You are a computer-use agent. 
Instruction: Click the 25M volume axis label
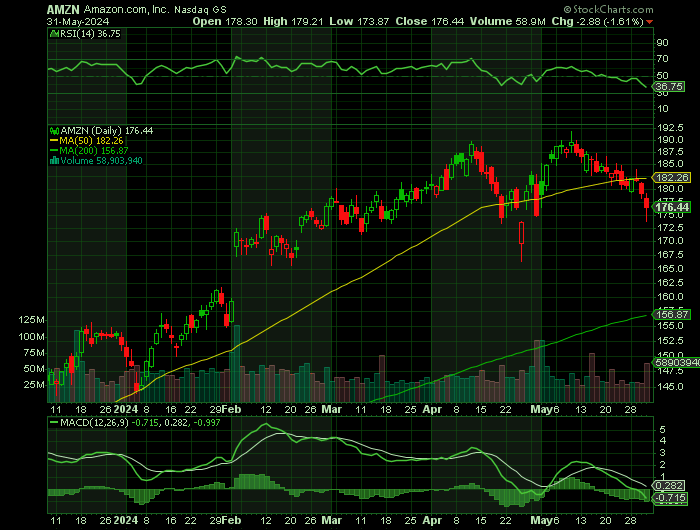click(x=33, y=385)
